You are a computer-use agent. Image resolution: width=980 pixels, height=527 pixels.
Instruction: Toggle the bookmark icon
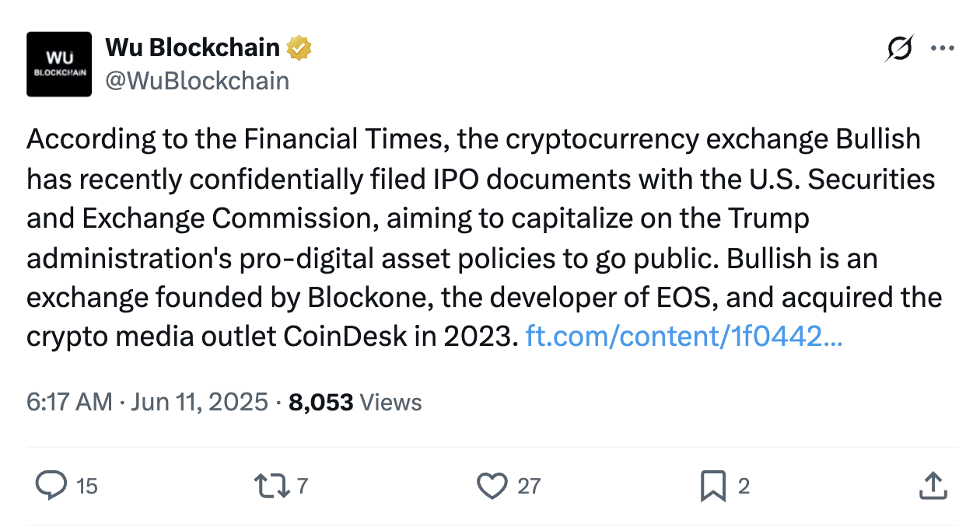click(x=713, y=487)
